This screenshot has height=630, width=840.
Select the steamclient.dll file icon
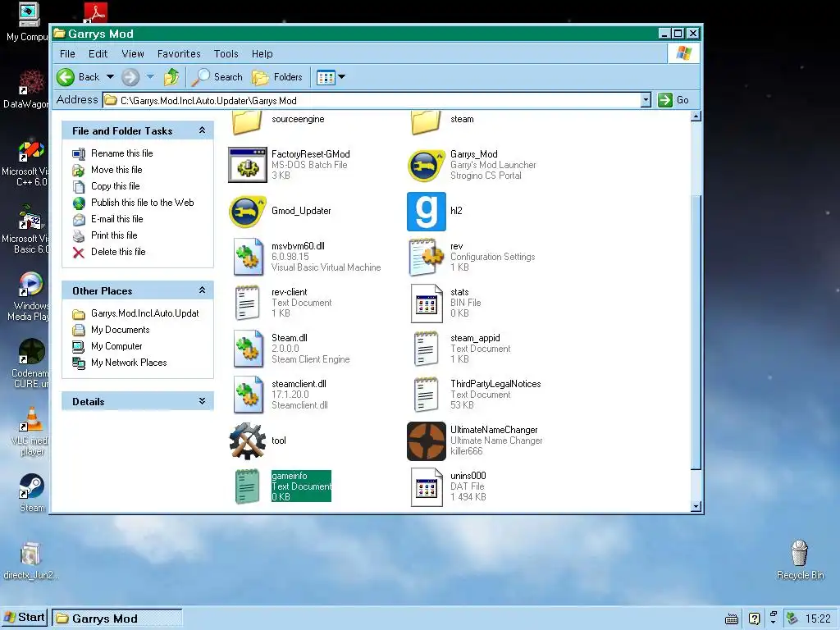tap(248, 395)
